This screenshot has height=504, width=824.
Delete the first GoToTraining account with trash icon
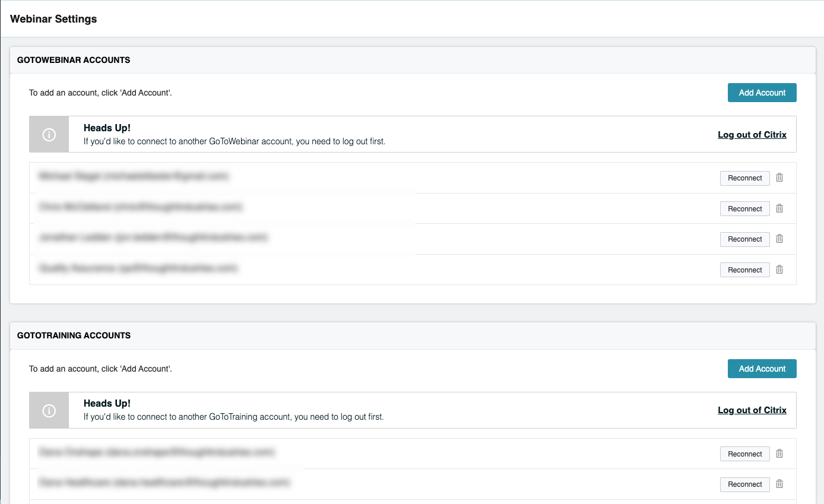click(779, 454)
